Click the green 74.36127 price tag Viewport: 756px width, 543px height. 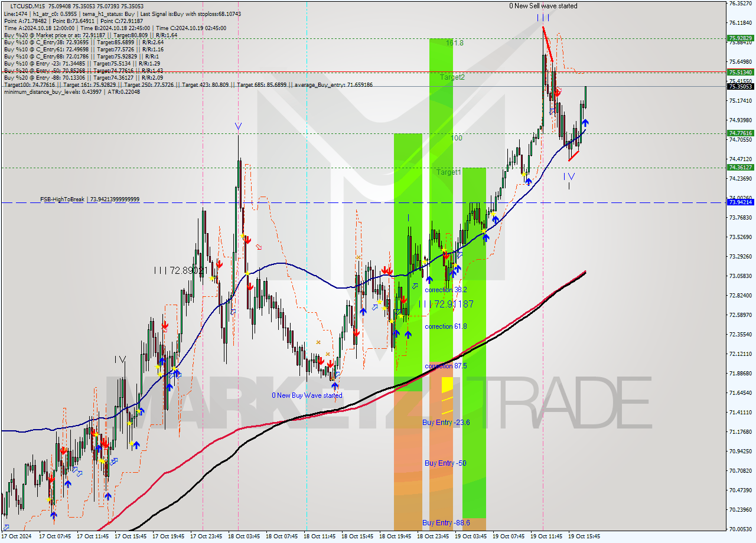point(741,168)
